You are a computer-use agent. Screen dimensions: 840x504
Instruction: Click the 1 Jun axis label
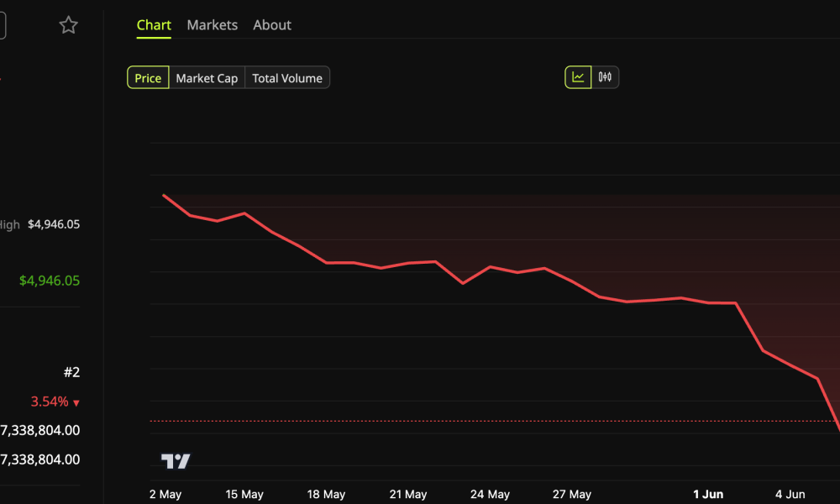(x=708, y=494)
